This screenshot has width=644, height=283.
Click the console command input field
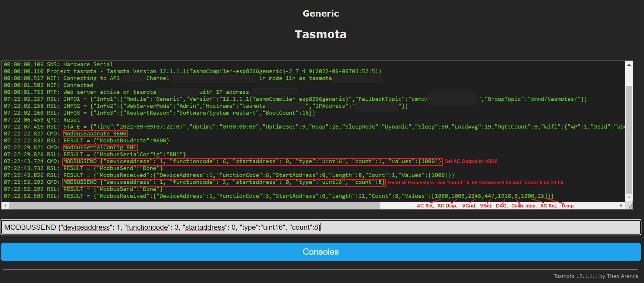[x=321, y=227]
